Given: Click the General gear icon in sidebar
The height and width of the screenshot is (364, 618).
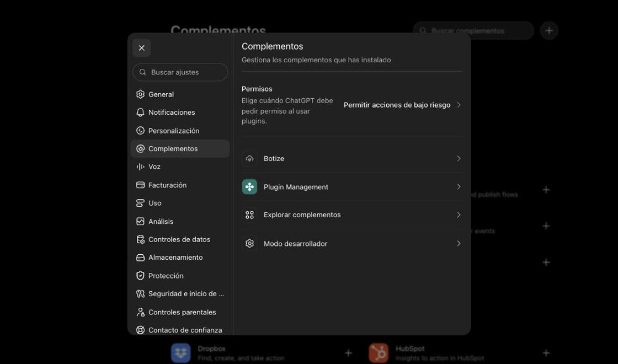Looking at the screenshot, I should (x=140, y=94).
